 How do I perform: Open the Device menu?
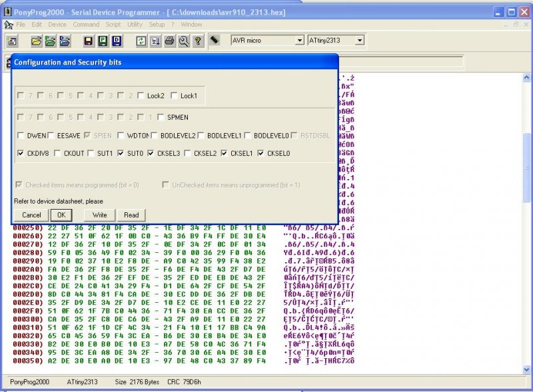click(x=57, y=25)
